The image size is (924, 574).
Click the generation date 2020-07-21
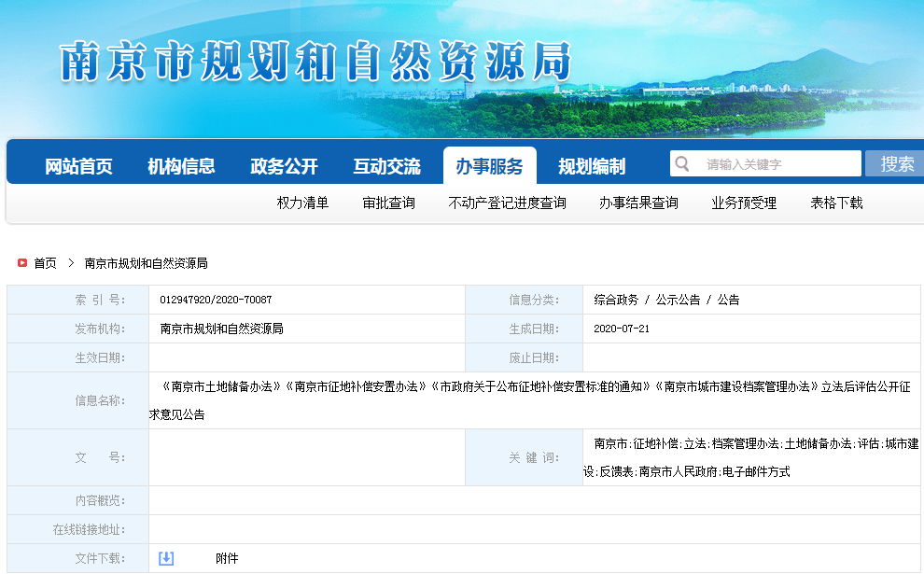tap(622, 329)
